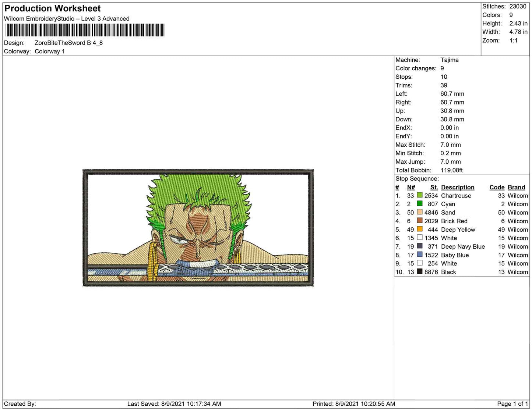The width and height of the screenshot is (532, 409).
Task: Click the "EndY:" label
Action: click(404, 136)
